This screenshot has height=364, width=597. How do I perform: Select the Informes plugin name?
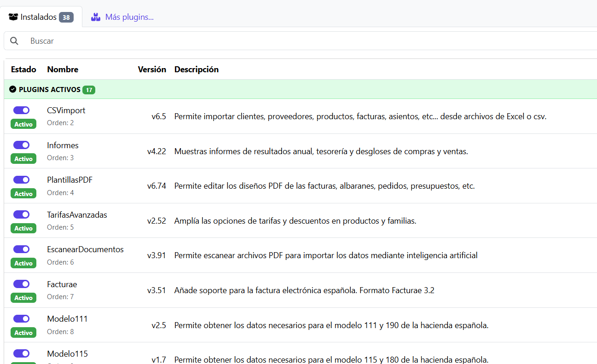point(63,145)
